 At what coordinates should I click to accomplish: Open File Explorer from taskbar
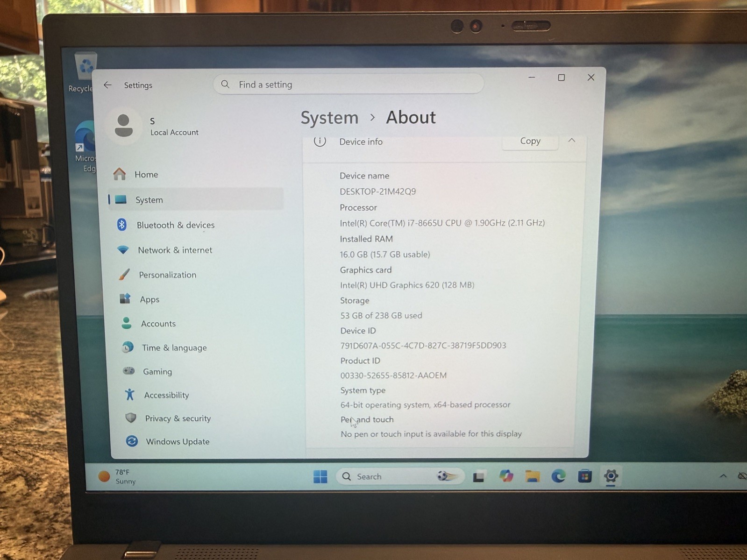pos(532,476)
